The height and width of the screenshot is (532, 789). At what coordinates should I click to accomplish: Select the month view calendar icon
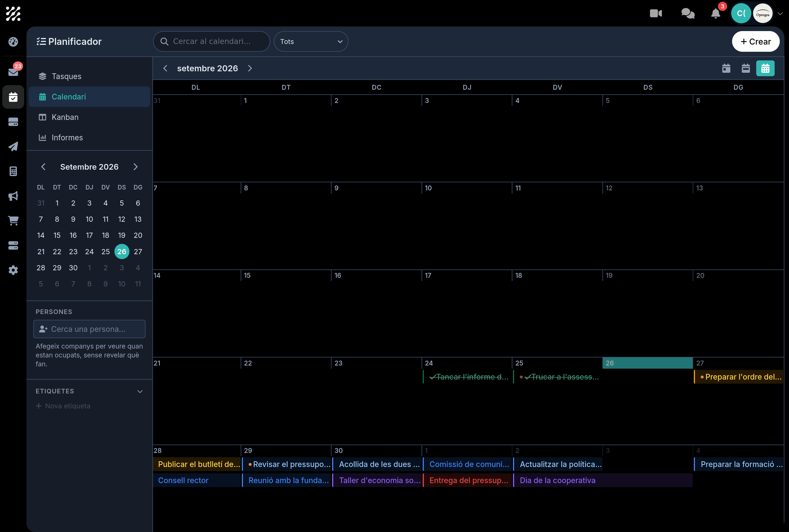coord(765,68)
